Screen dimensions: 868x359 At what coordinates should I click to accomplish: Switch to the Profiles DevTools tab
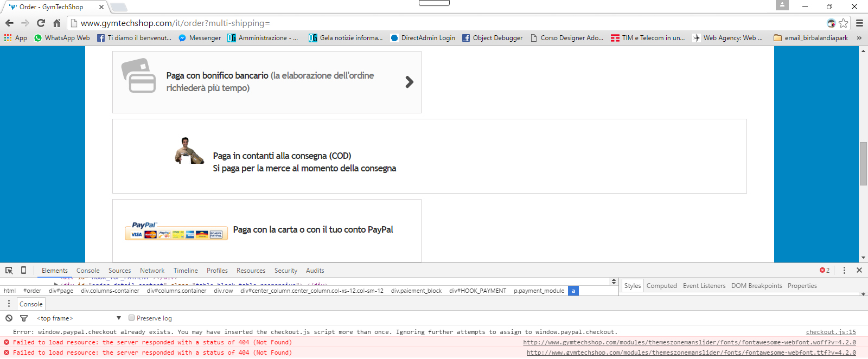pyautogui.click(x=217, y=271)
